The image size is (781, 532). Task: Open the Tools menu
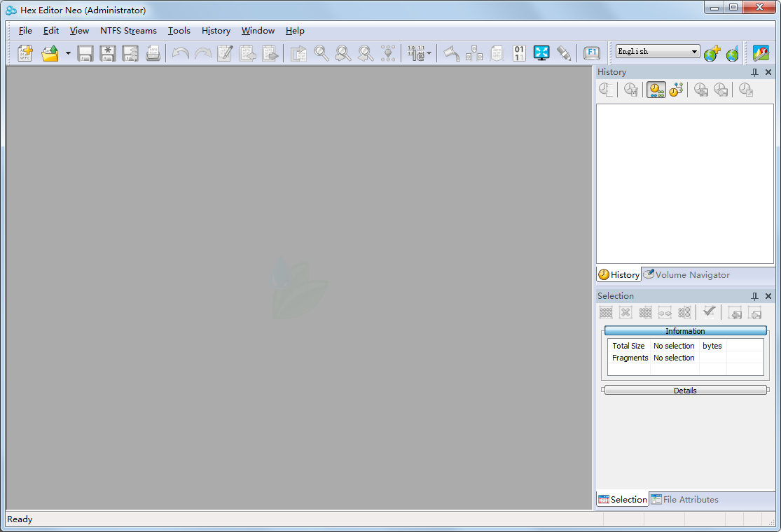coord(179,30)
